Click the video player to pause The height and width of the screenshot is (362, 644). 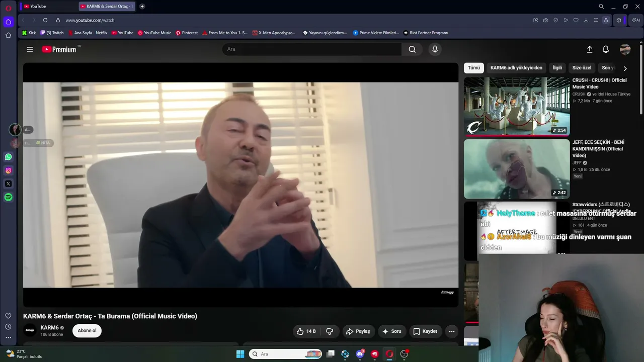[x=240, y=185]
